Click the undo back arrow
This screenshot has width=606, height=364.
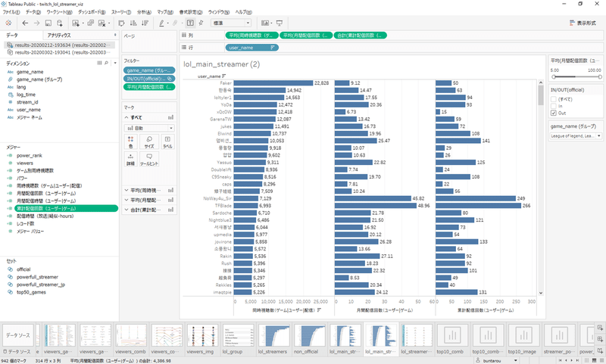(x=25, y=23)
